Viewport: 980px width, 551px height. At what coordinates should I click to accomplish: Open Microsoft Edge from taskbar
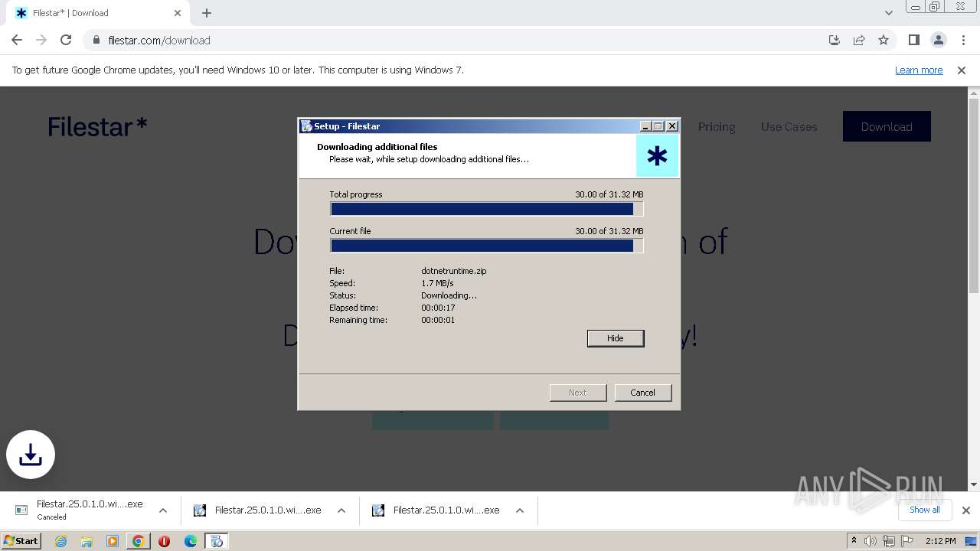click(x=190, y=541)
